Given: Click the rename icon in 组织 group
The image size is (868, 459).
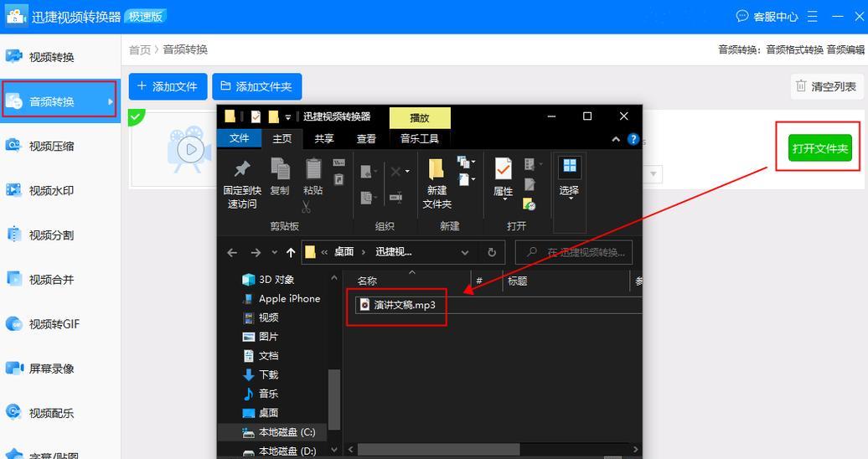Looking at the screenshot, I should [x=396, y=197].
